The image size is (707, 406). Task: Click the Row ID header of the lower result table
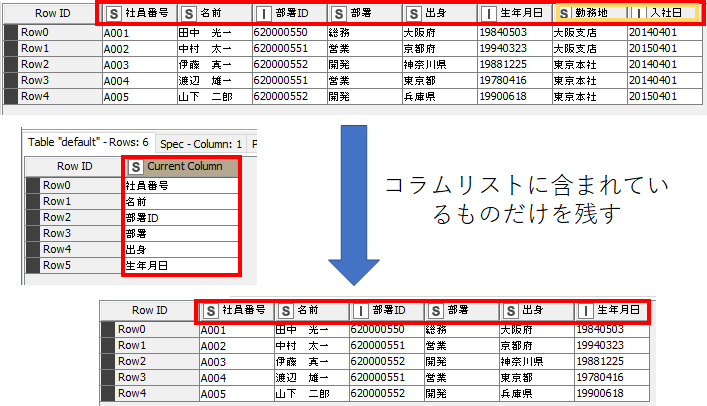[149, 310]
